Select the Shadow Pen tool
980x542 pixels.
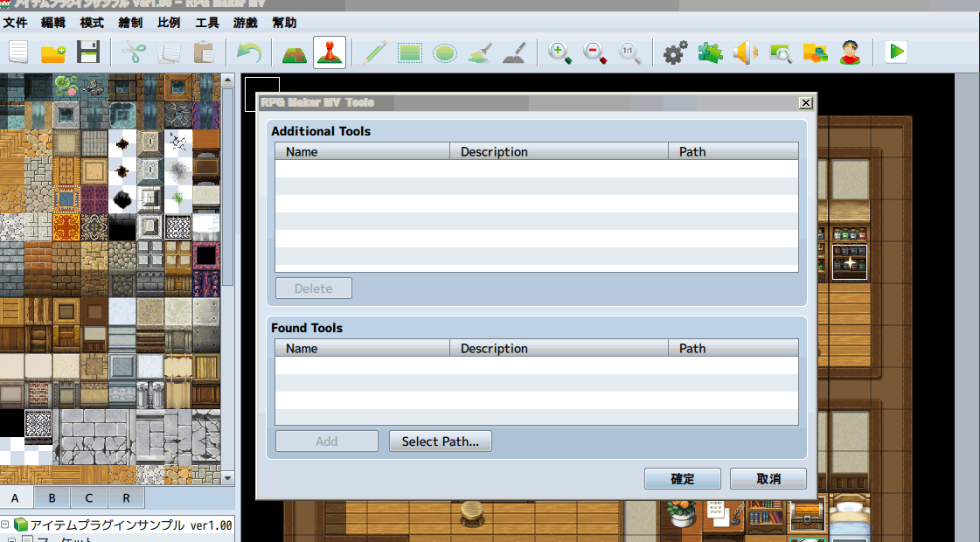pyautogui.click(x=514, y=52)
